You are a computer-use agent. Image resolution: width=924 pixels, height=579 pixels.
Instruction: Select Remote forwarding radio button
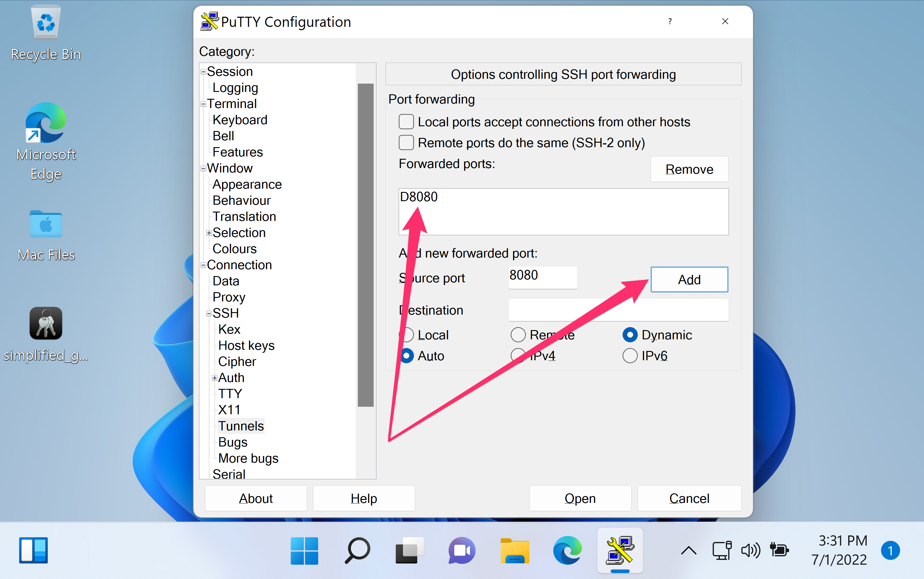[x=518, y=335]
